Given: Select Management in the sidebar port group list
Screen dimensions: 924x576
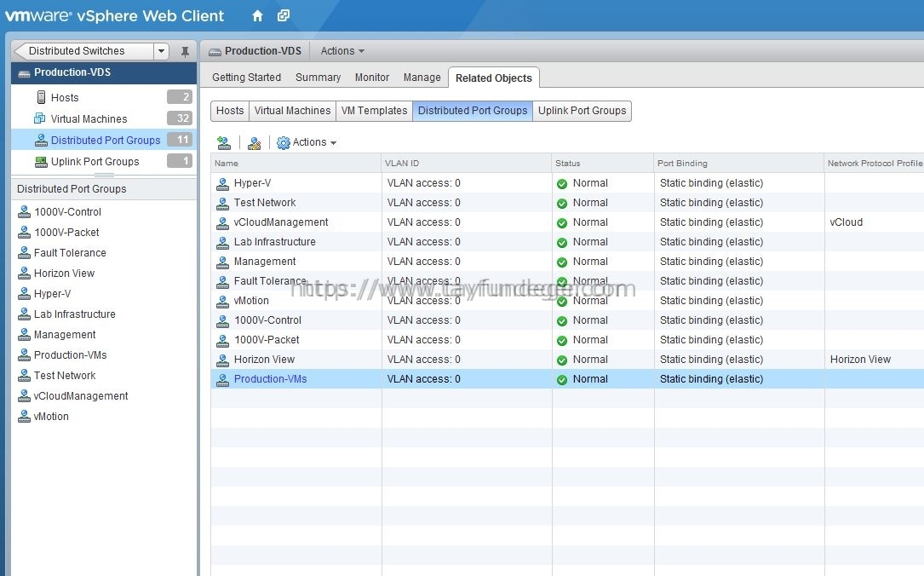Looking at the screenshot, I should (x=65, y=335).
